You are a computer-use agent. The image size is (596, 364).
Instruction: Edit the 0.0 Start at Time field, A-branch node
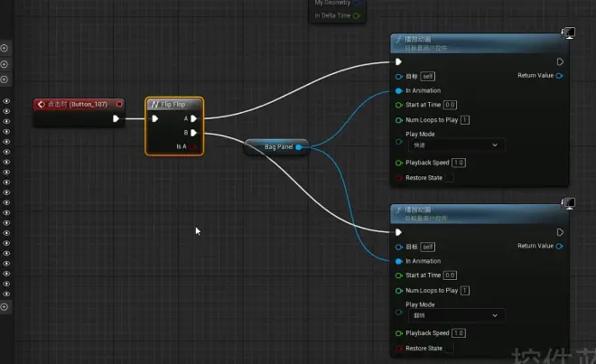point(450,105)
